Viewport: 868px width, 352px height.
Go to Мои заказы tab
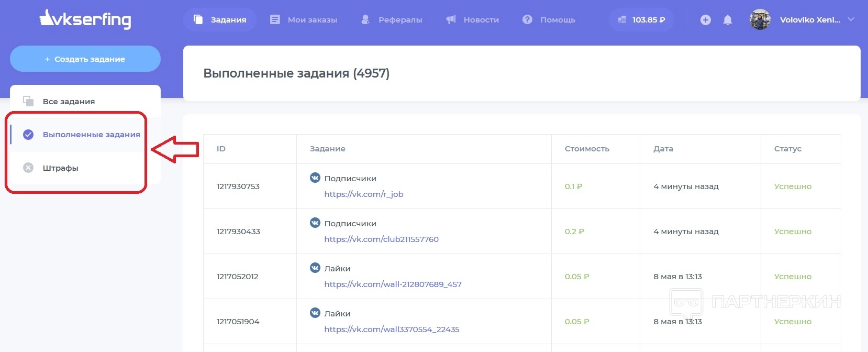tap(304, 20)
